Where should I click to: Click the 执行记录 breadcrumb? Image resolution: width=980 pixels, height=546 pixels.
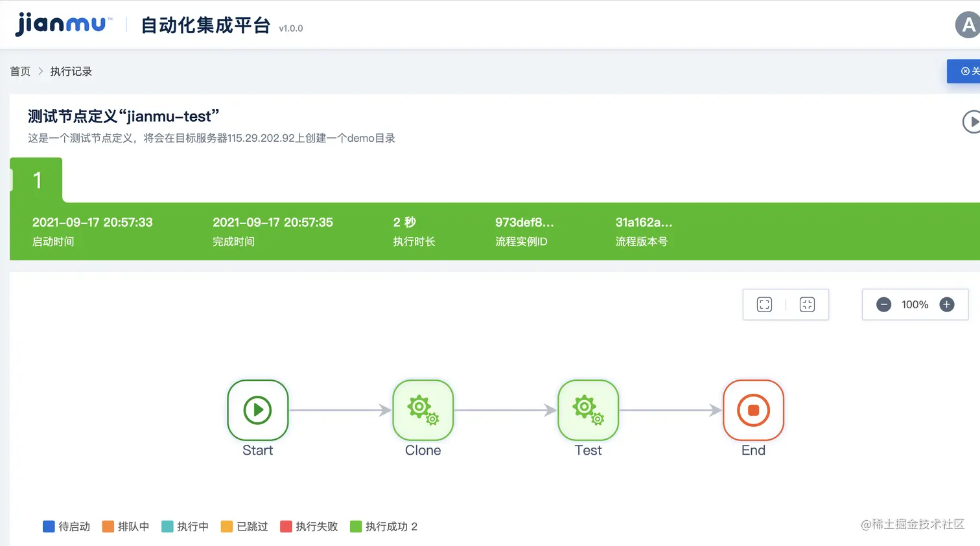click(x=71, y=71)
